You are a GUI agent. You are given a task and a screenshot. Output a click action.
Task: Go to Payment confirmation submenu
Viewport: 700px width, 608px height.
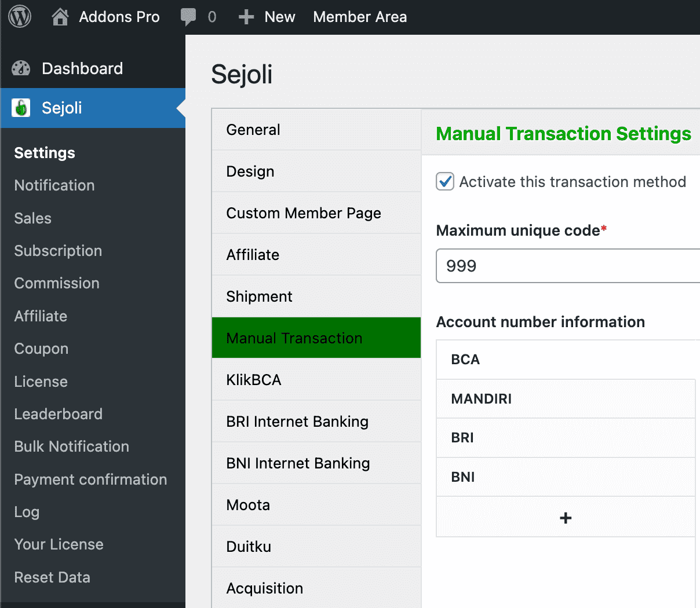90,479
